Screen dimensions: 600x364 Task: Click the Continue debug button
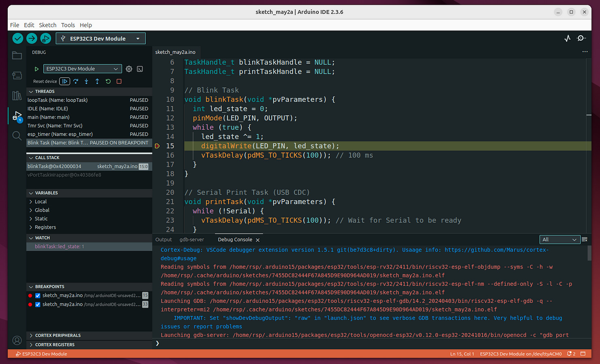pyautogui.click(x=64, y=81)
